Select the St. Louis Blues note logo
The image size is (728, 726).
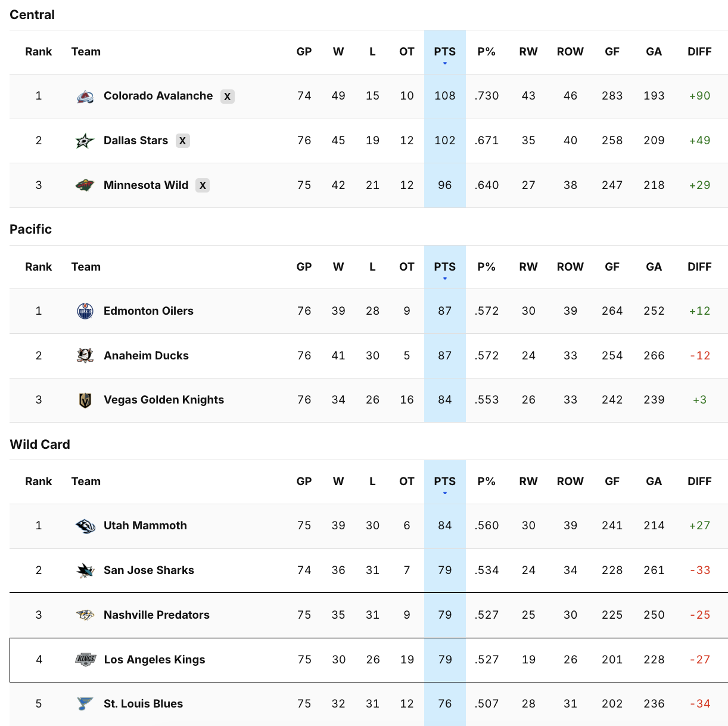pyautogui.click(x=85, y=704)
